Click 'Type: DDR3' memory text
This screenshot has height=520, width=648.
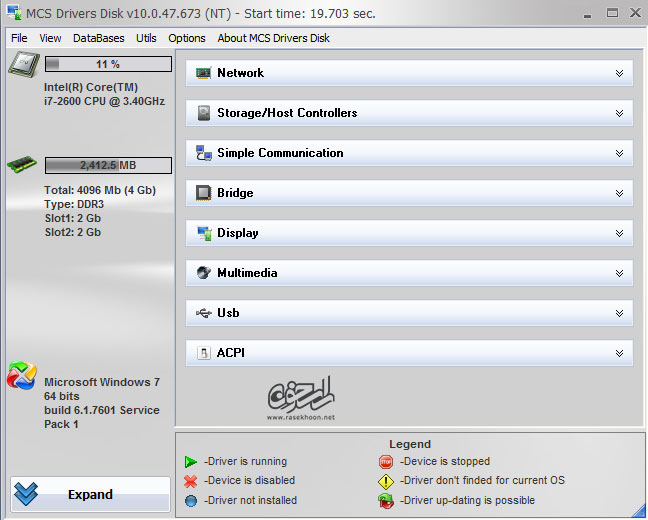click(74, 204)
